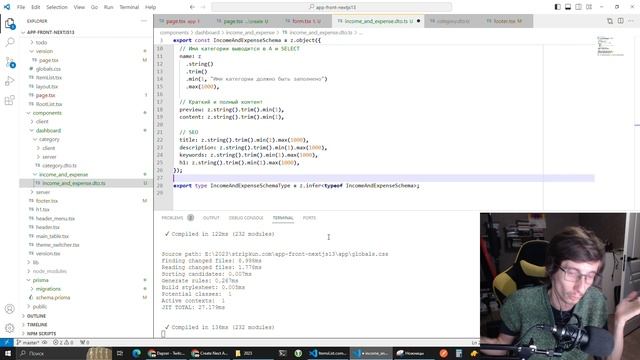Collapse the APP-FRONT-NEXTJS13 root folder
Viewport: 640px width, 360px height.
pyautogui.click(x=86, y=32)
